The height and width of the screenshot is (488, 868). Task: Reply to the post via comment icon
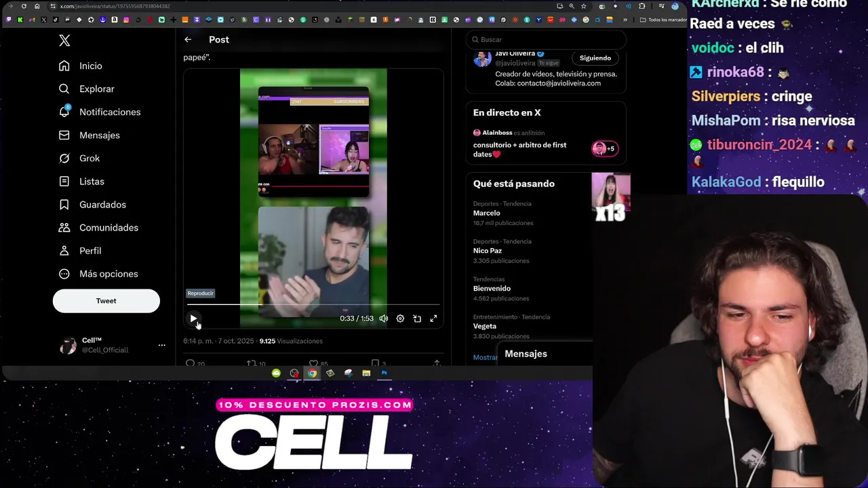click(191, 363)
